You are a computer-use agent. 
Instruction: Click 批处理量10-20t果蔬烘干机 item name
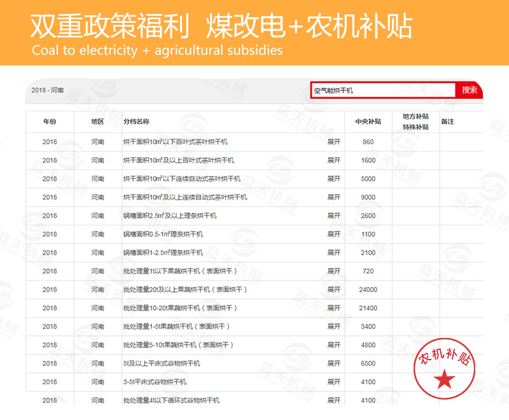click(x=180, y=308)
